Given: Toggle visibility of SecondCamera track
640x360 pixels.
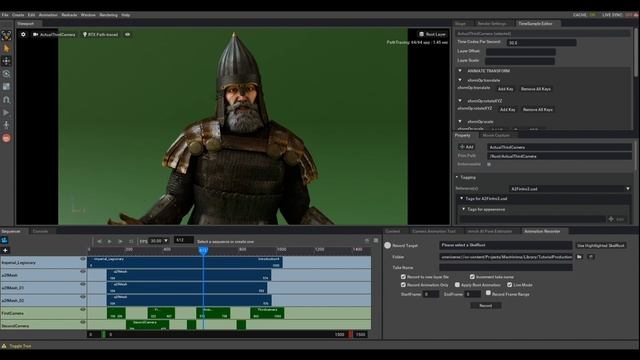Looking at the screenshot, I should coord(83,322).
